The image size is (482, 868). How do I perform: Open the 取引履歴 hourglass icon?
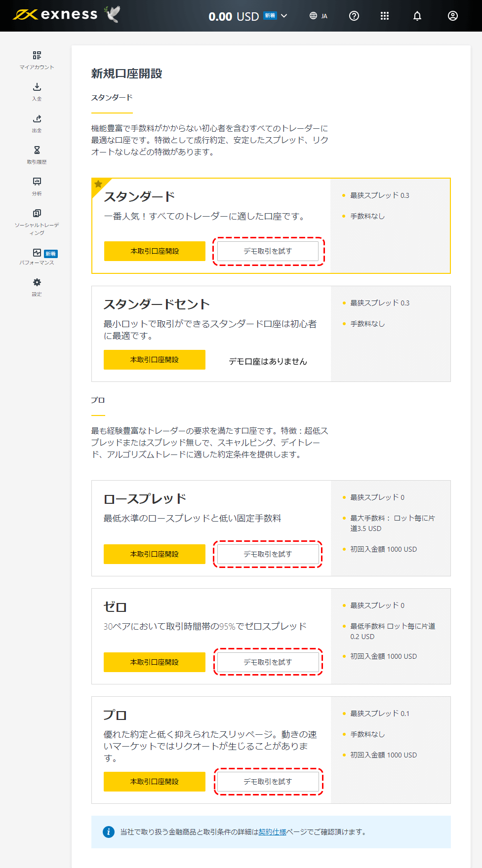[x=37, y=150]
